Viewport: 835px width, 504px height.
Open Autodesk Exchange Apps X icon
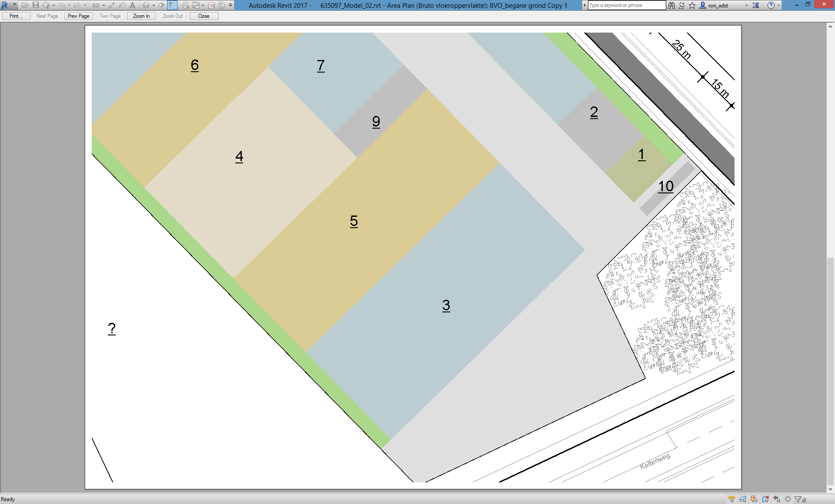point(756,5)
